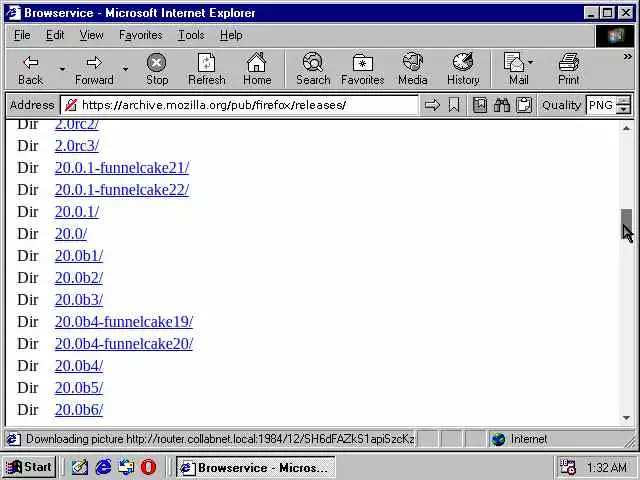Click the 1:32 AM system clock
640x480 pixels.
[x=607, y=467]
